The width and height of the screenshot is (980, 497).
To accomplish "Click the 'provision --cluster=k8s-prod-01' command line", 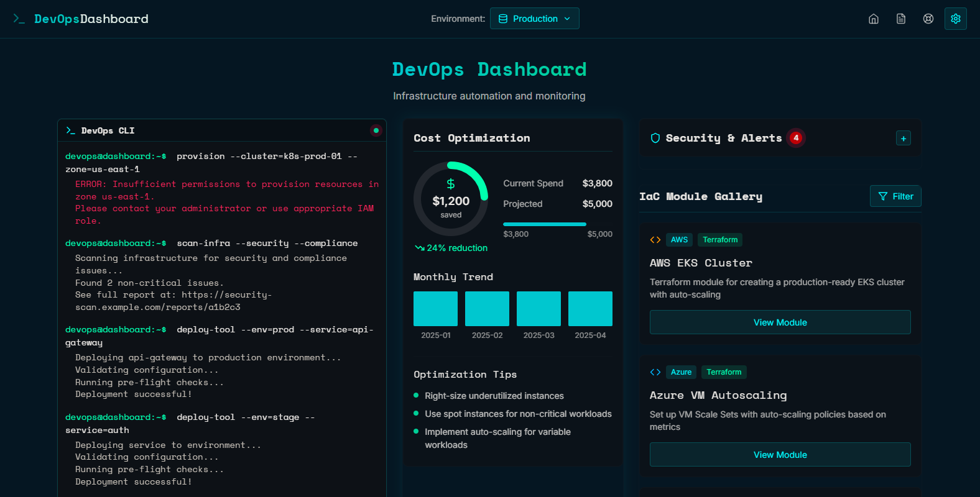I will pyautogui.click(x=211, y=163).
